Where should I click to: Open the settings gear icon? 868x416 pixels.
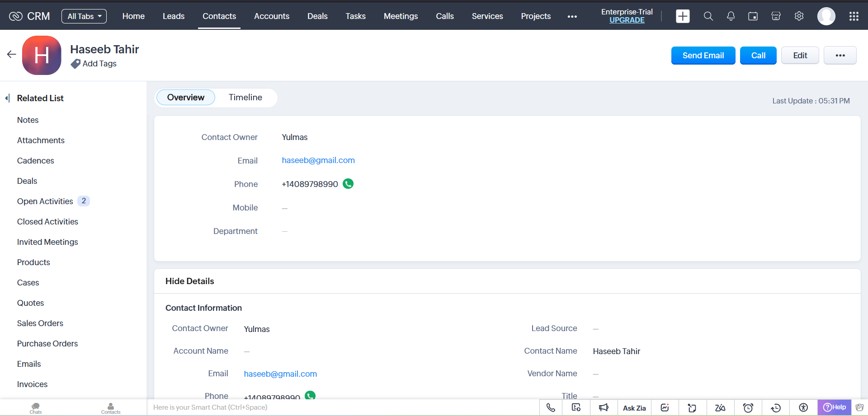click(x=799, y=16)
